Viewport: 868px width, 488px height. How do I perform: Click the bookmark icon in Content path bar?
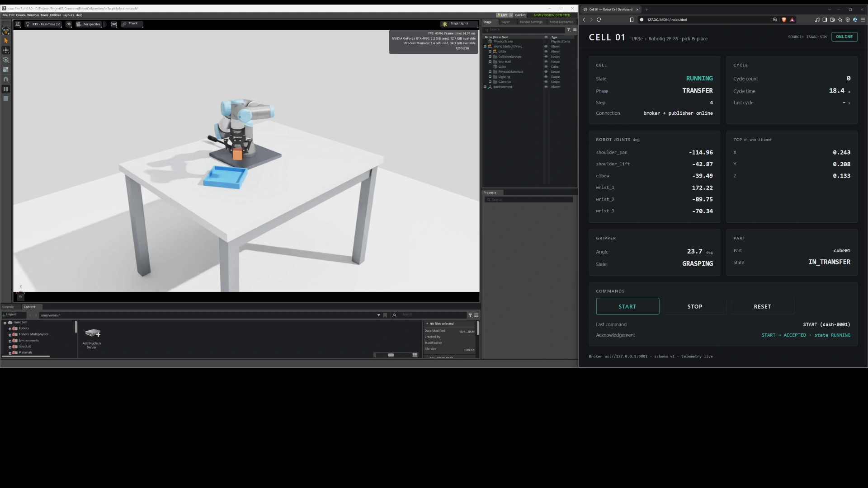click(385, 315)
